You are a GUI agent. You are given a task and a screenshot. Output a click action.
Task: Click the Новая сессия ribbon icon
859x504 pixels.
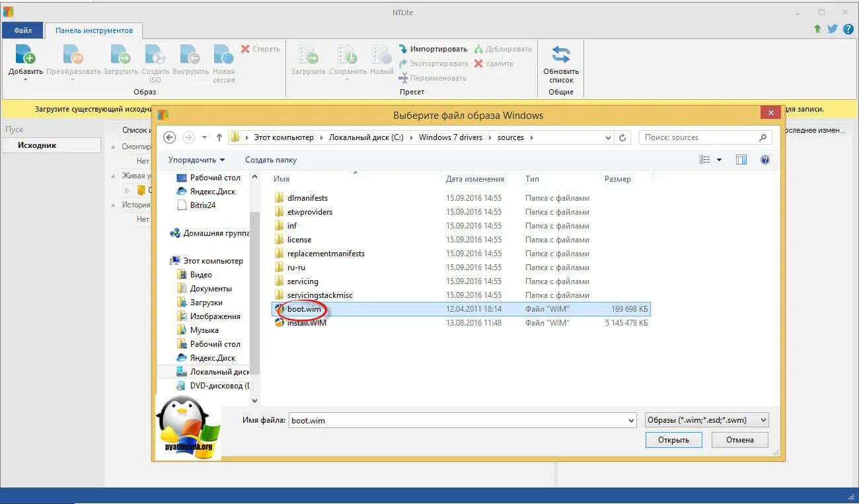pyautogui.click(x=223, y=54)
